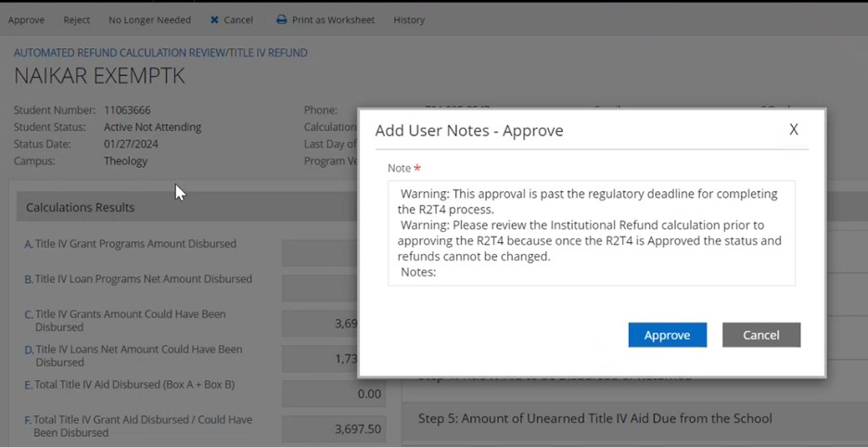Click the status date 01/27/2024
The height and width of the screenshot is (447, 868).
[131, 145]
